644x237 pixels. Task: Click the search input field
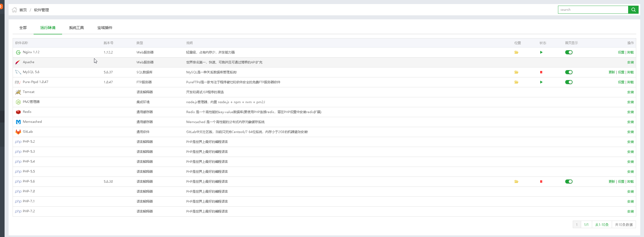593,10
